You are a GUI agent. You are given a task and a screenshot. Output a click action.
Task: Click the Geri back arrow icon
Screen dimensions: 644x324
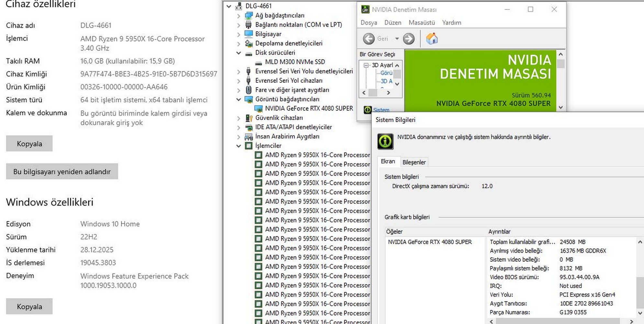pos(369,39)
